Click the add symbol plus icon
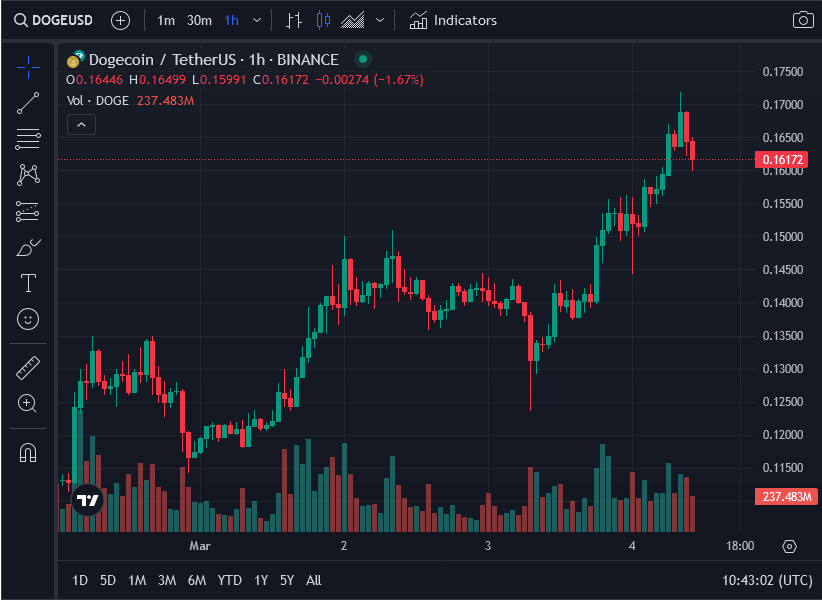822x600 pixels. coord(121,20)
